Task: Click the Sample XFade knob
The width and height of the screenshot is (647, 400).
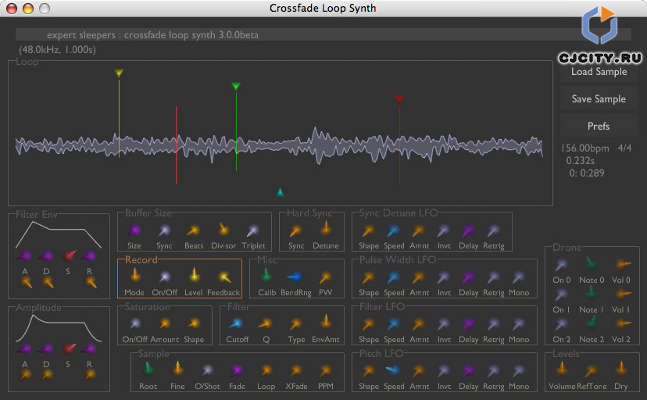Action: pyautogui.click(x=295, y=371)
